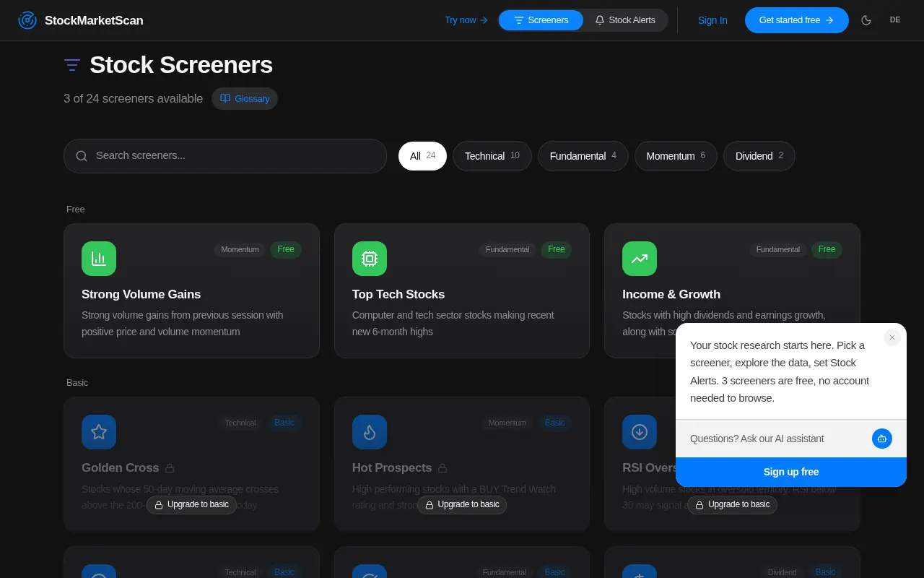
Task: Filter by the Momentum category chip
Action: (x=676, y=156)
